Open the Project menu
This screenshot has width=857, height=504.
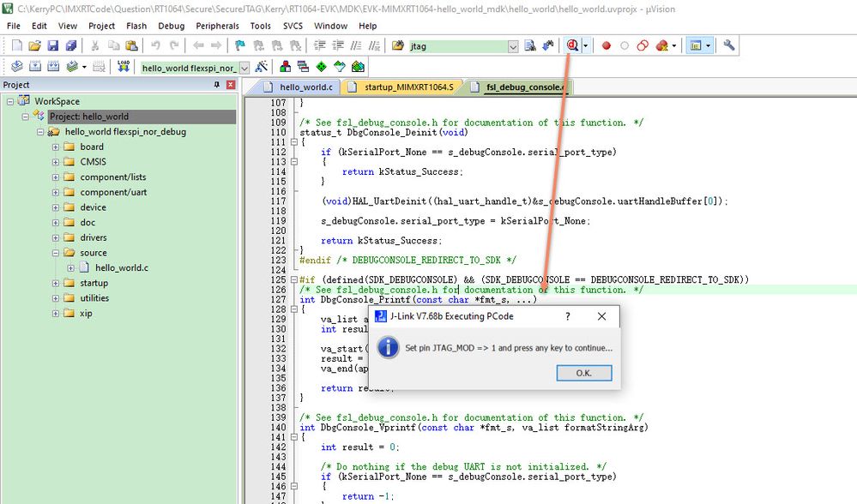(x=102, y=26)
